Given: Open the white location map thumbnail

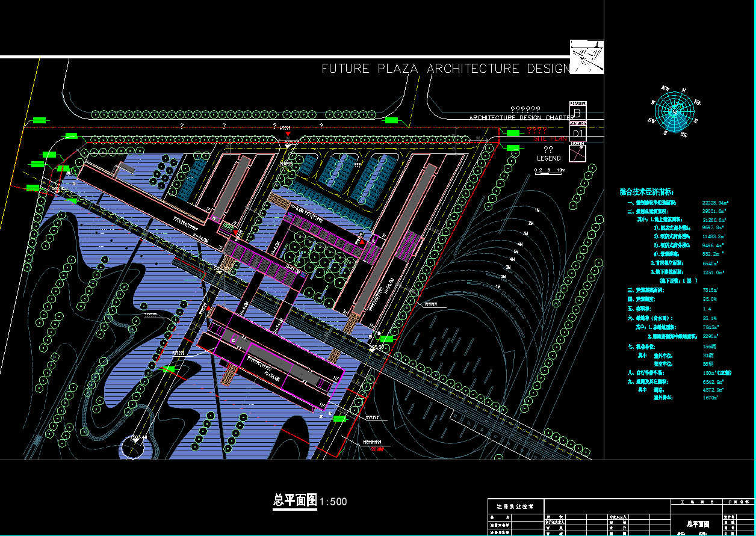Looking at the screenshot, I should click(586, 57).
